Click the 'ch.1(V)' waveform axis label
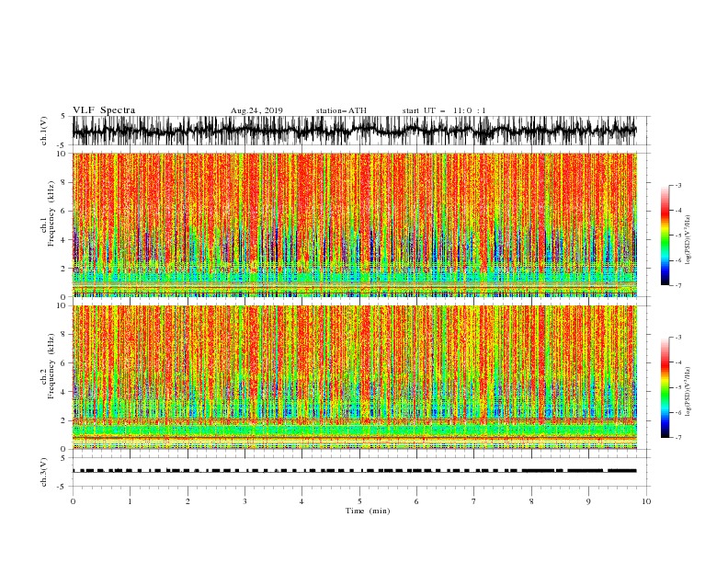This screenshot has height=563, width=728. (44, 131)
